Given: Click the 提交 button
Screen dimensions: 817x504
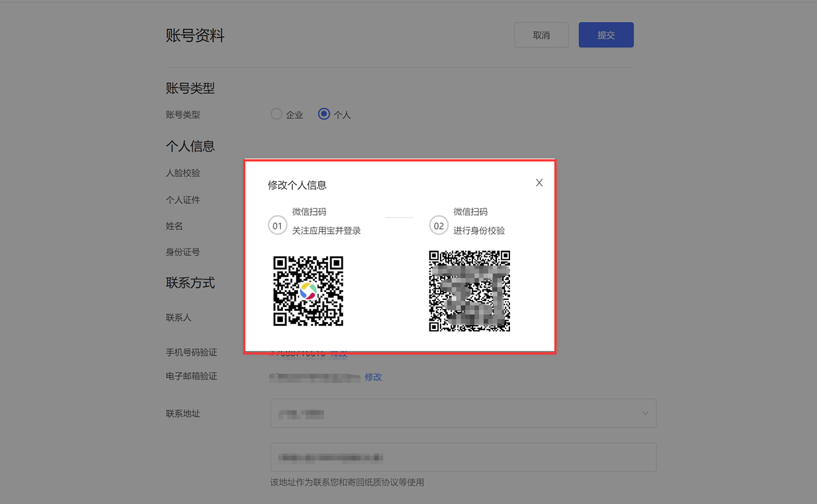Looking at the screenshot, I should tap(606, 35).
